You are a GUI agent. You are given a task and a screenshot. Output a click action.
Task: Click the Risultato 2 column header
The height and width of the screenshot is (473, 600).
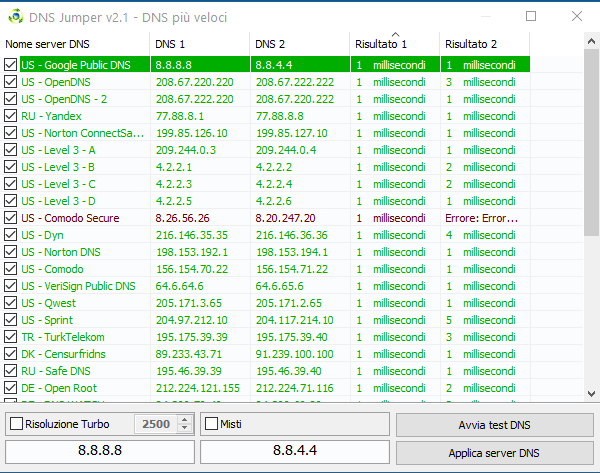point(484,45)
